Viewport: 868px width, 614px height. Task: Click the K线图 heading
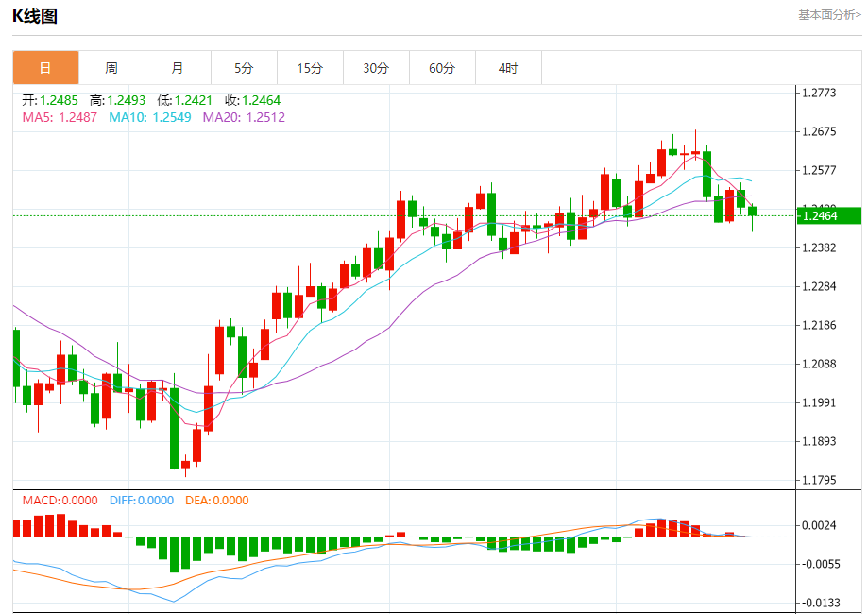(35, 16)
